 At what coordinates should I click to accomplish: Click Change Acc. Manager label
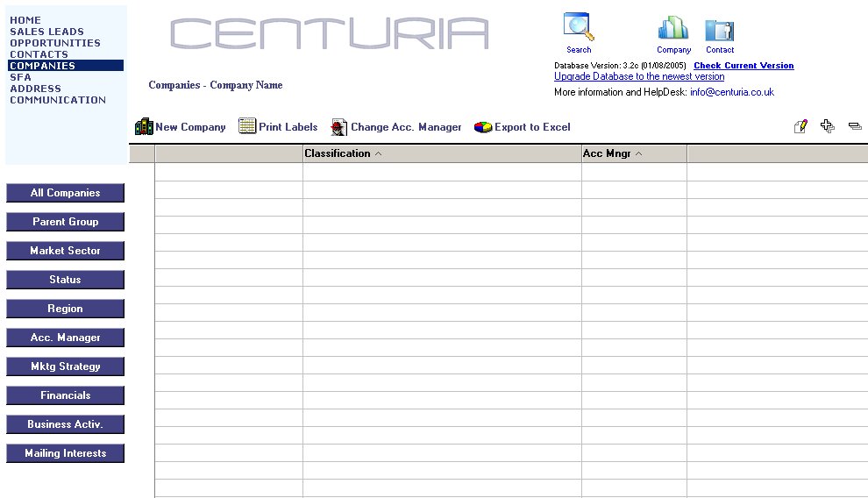click(x=406, y=127)
